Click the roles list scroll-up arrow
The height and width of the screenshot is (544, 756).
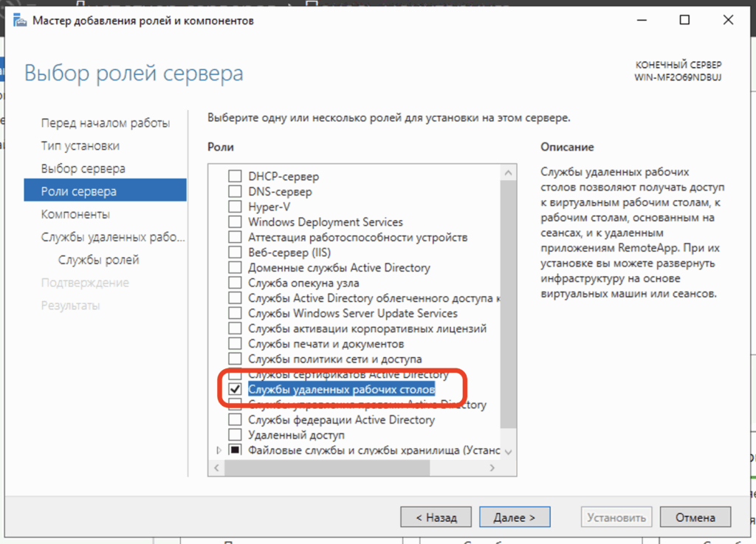coord(508,173)
